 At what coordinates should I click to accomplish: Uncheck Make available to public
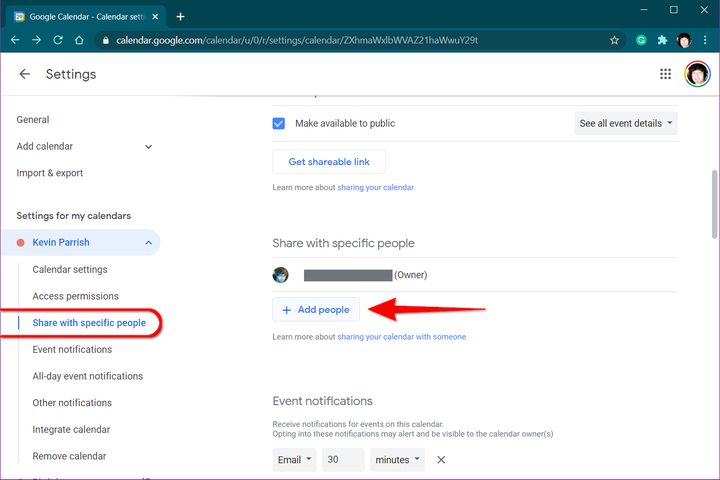279,124
